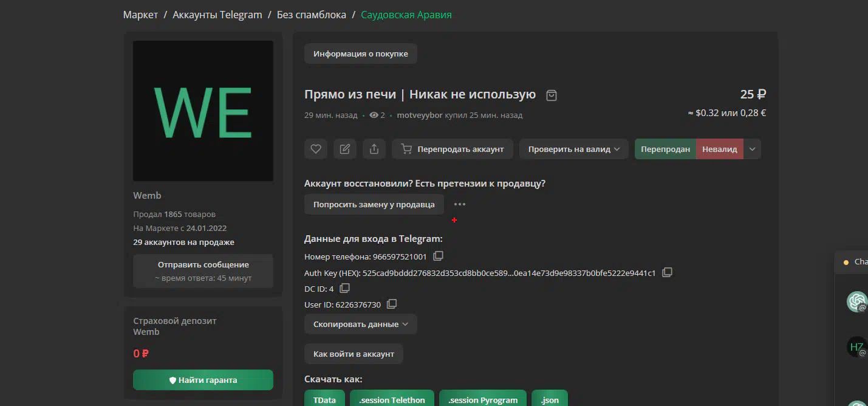Go to Аккаунты Telegram breadcrumb
Viewport: 868px width, 406px height.
(217, 15)
